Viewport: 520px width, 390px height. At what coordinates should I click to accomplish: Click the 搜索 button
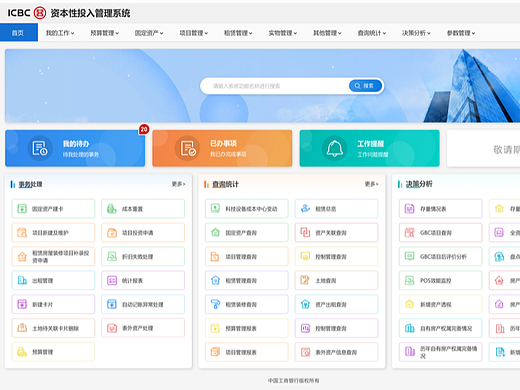click(x=365, y=86)
